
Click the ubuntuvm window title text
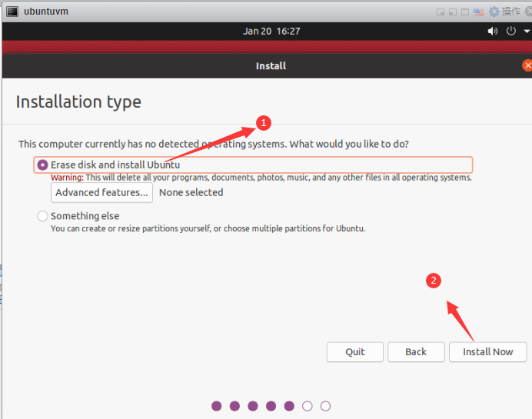point(46,12)
